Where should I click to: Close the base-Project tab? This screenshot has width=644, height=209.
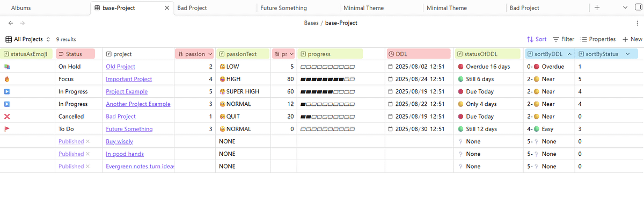coord(167,8)
